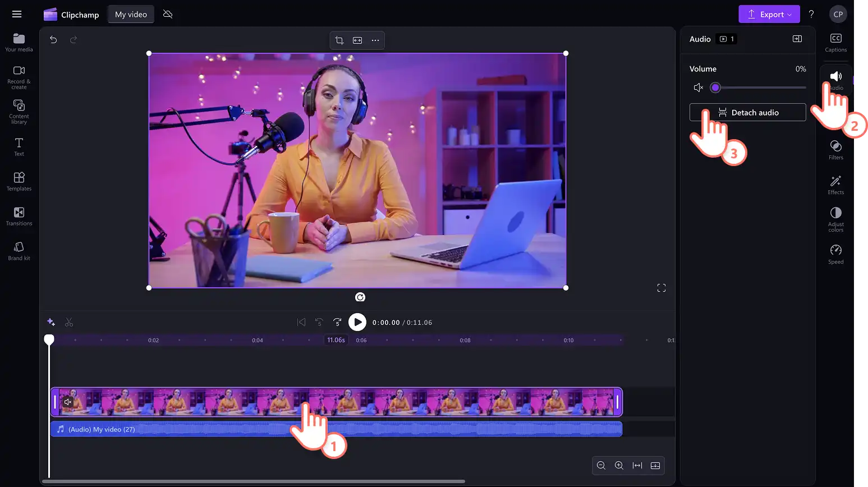Select the video clip in timeline
The height and width of the screenshot is (487, 868).
point(336,402)
